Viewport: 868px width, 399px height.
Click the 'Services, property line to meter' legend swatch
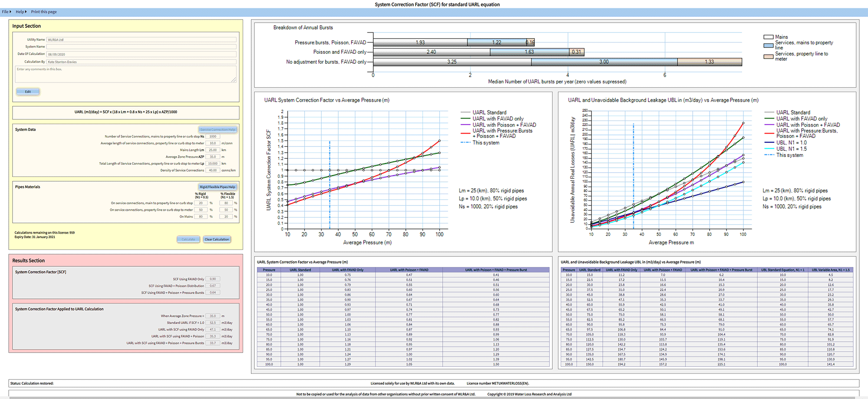click(768, 56)
